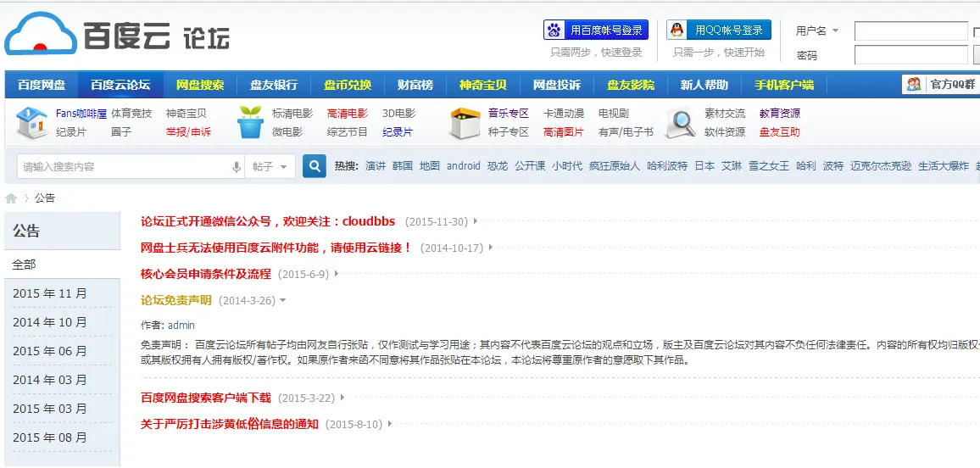The image size is (980, 468).
Task: Select 2015 年 11 月 in sidebar
Action: coord(50,293)
